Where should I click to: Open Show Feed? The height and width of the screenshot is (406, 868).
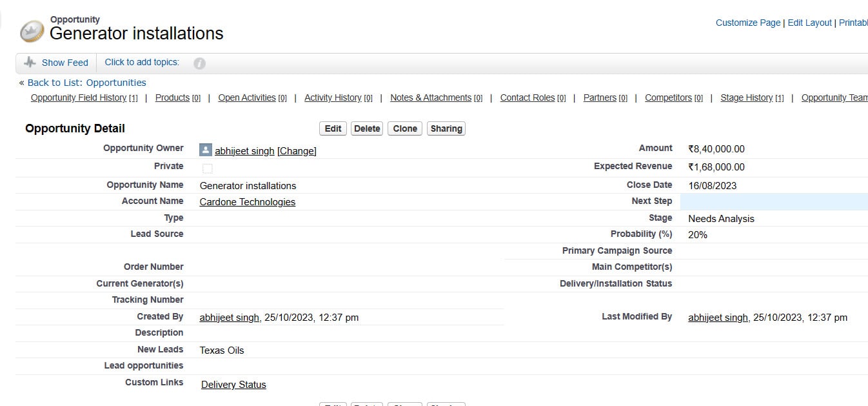click(65, 63)
